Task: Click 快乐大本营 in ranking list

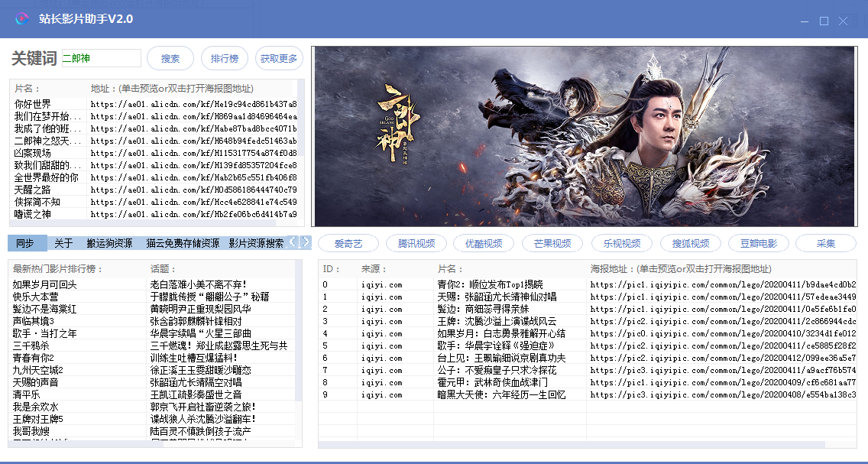Action: point(35,297)
